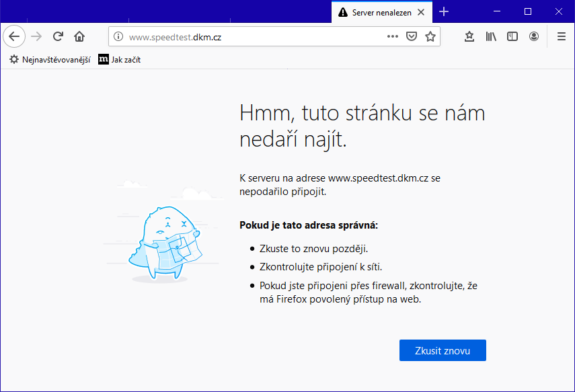
Task: Open Nejnavštěvovanější bookmarks folder
Action: 50,59
